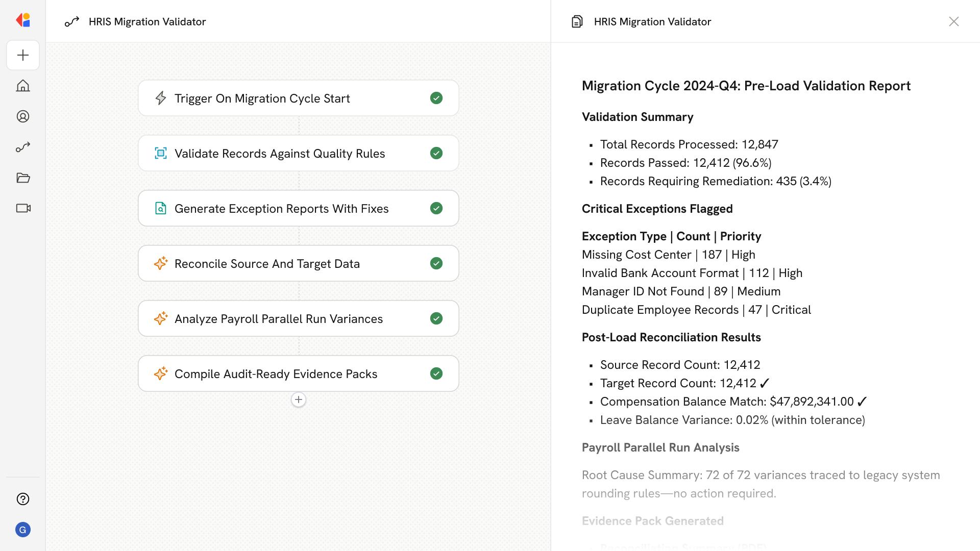Image resolution: width=980 pixels, height=551 pixels.
Task: Open Analyze Payroll Parallel Run Variances step
Action: 278,318
